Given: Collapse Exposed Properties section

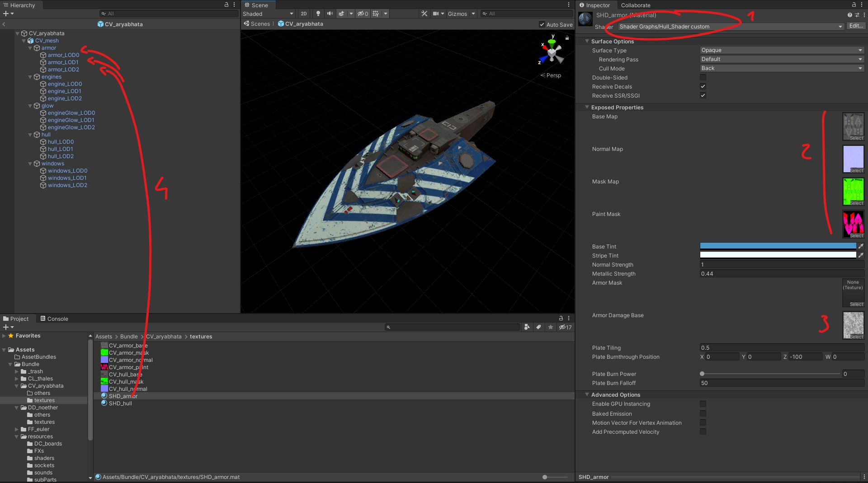Looking at the screenshot, I should coord(587,107).
